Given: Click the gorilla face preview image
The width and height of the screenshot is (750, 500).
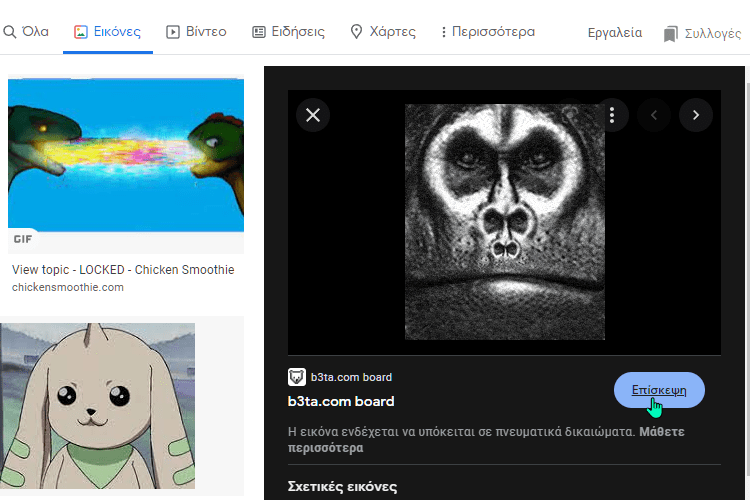Looking at the screenshot, I should pyautogui.click(x=505, y=222).
